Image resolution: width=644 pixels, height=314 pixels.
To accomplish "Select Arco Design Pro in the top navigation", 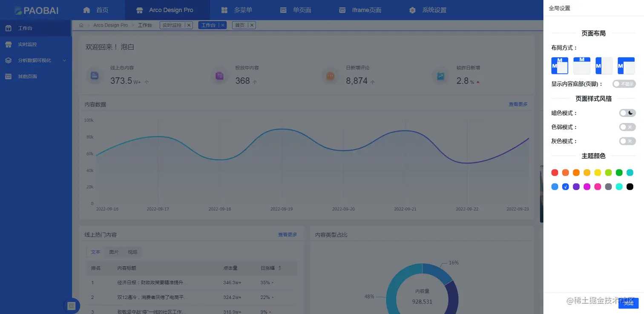I will coord(167,10).
